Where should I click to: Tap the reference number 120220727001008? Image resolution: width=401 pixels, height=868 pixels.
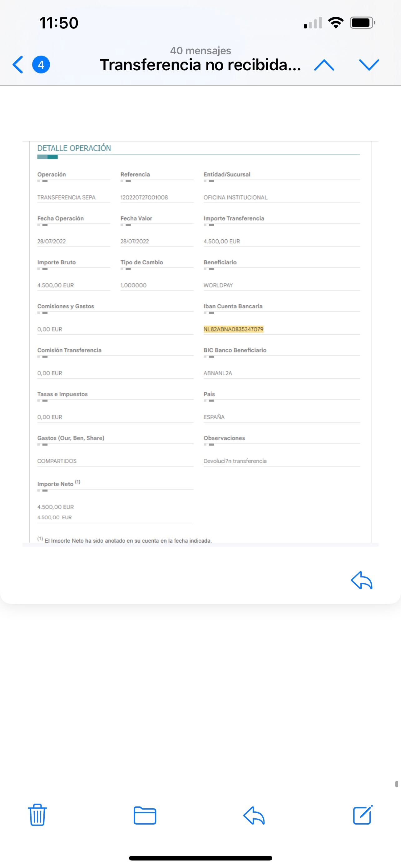tap(144, 197)
